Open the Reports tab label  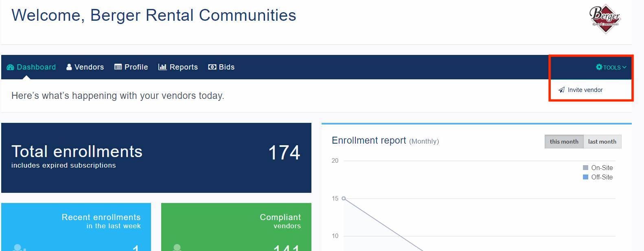tap(184, 67)
